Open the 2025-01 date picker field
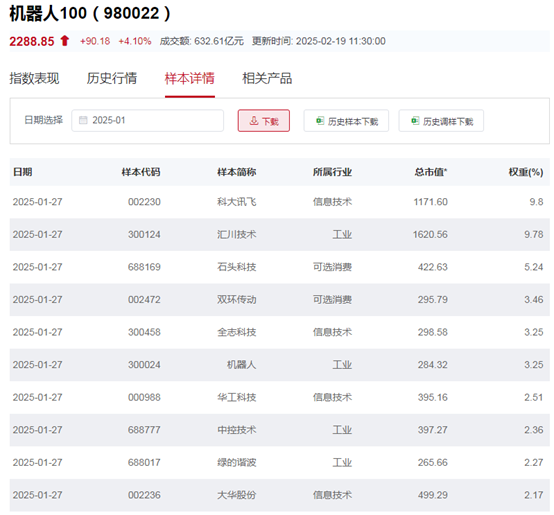This screenshot has width=554, height=515. coord(148,120)
